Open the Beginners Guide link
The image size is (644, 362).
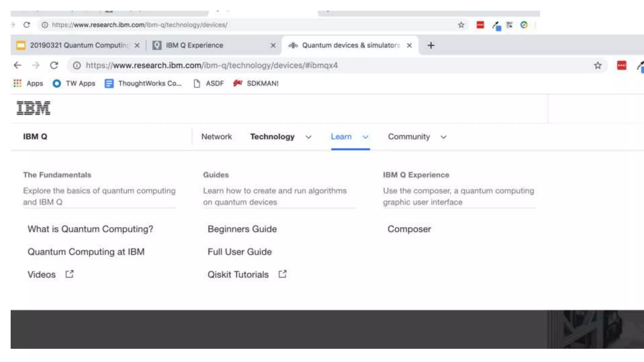pyautogui.click(x=242, y=229)
